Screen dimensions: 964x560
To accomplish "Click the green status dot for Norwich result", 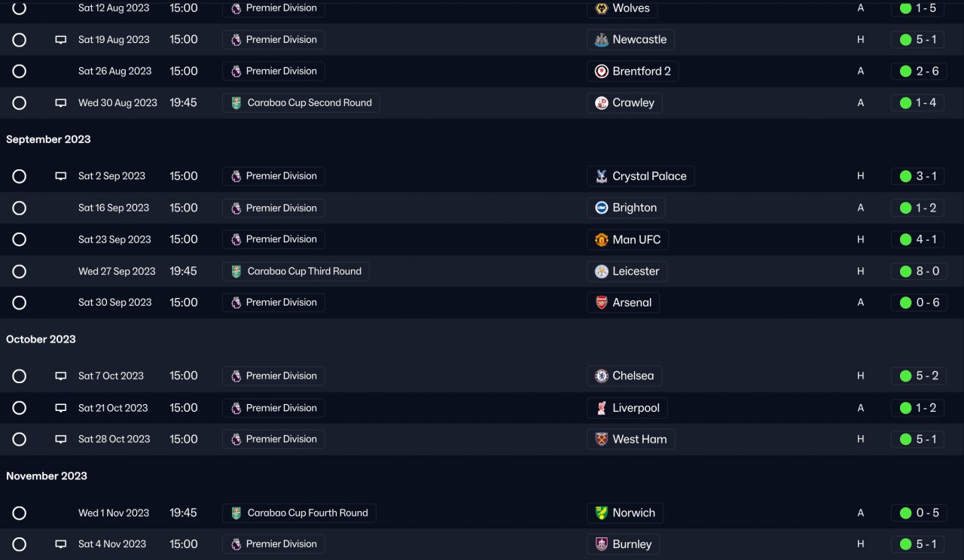I will click(x=905, y=513).
